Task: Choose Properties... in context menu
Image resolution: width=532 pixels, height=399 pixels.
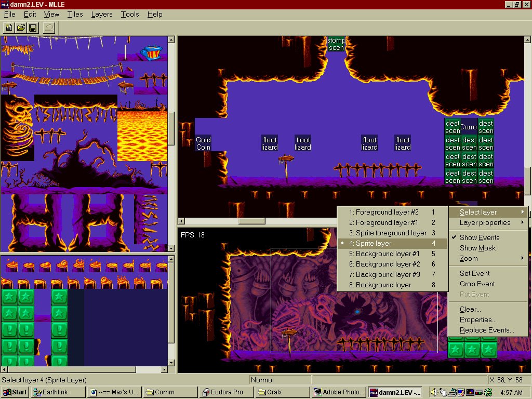Action: pos(488,320)
